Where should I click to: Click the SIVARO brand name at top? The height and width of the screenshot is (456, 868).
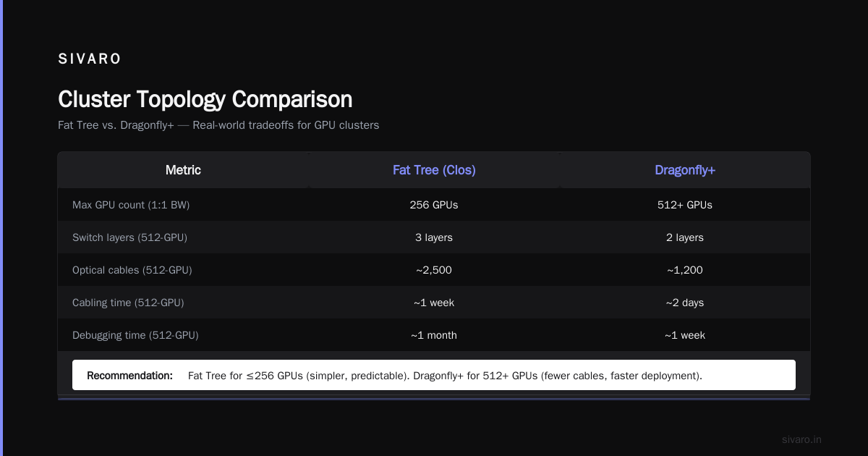pos(90,59)
